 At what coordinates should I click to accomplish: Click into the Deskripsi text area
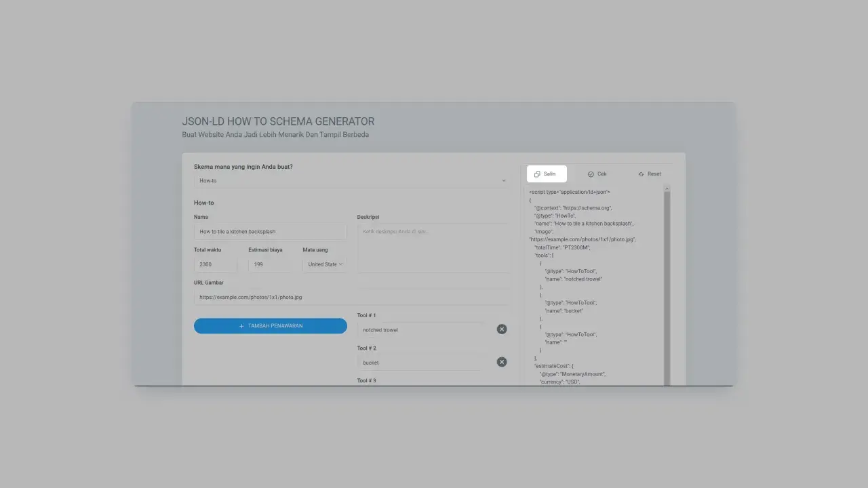(x=433, y=248)
